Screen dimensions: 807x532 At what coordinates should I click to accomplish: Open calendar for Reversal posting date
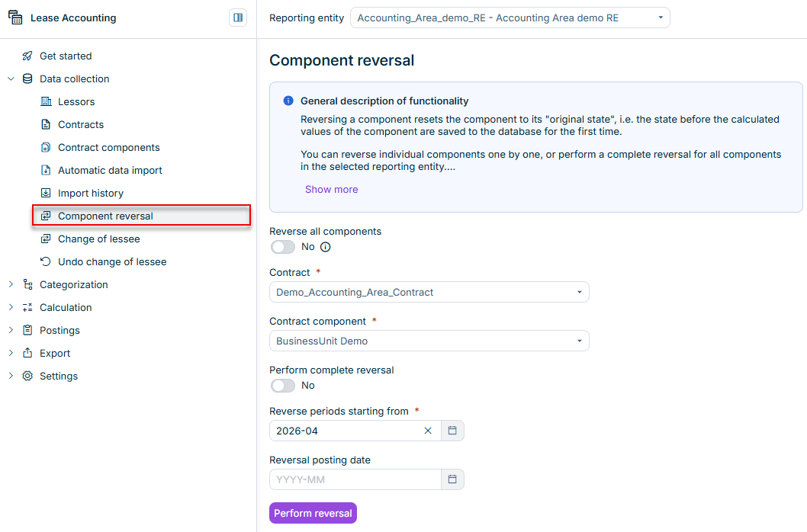click(452, 479)
